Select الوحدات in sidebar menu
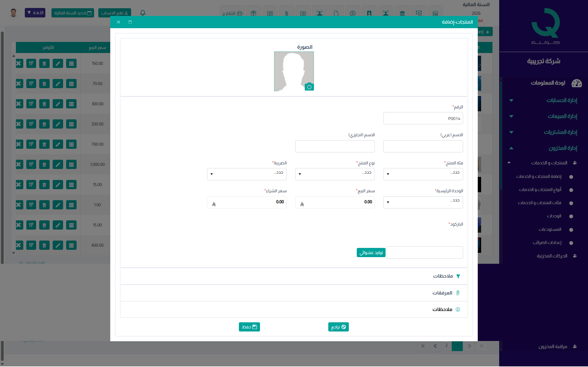The height and width of the screenshot is (367, 588). pos(554,216)
